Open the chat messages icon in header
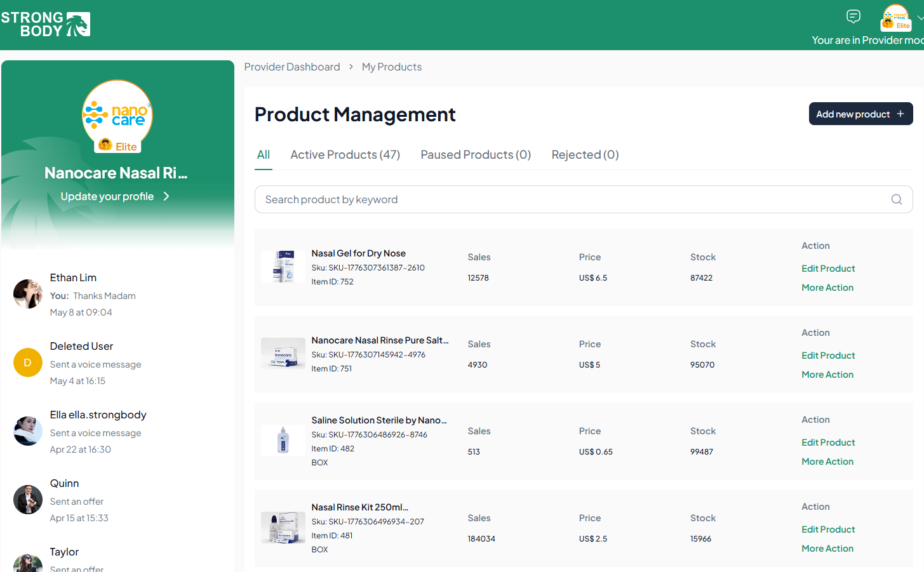This screenshot has height=572, width=924. 854,17
